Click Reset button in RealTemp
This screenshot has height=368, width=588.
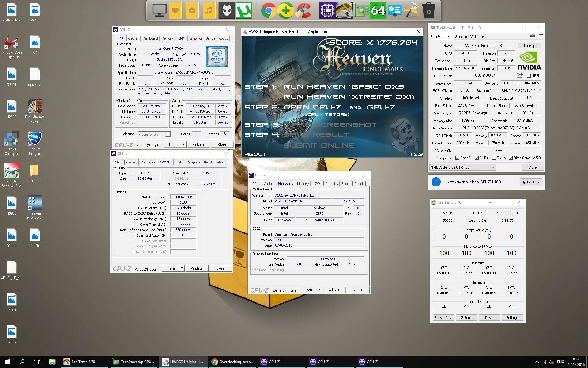(489, 318)
